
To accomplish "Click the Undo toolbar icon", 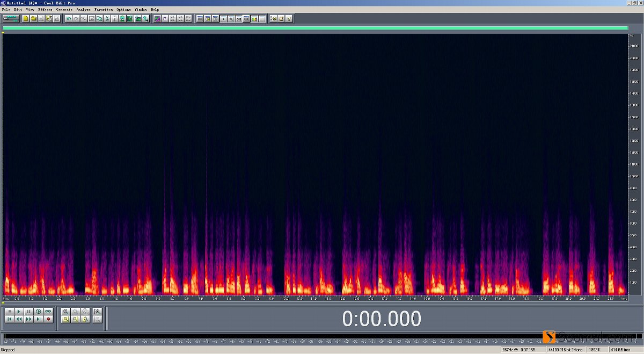I will click(68, 18).
